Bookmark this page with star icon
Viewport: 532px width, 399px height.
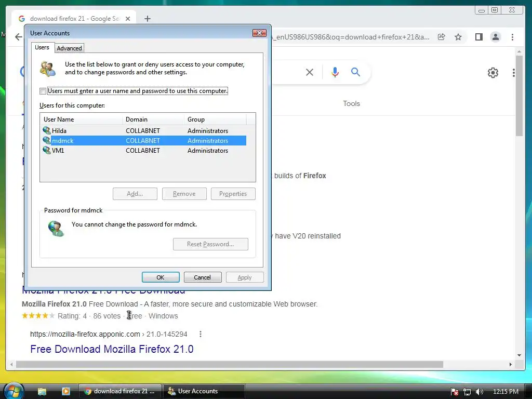(458, 37)
